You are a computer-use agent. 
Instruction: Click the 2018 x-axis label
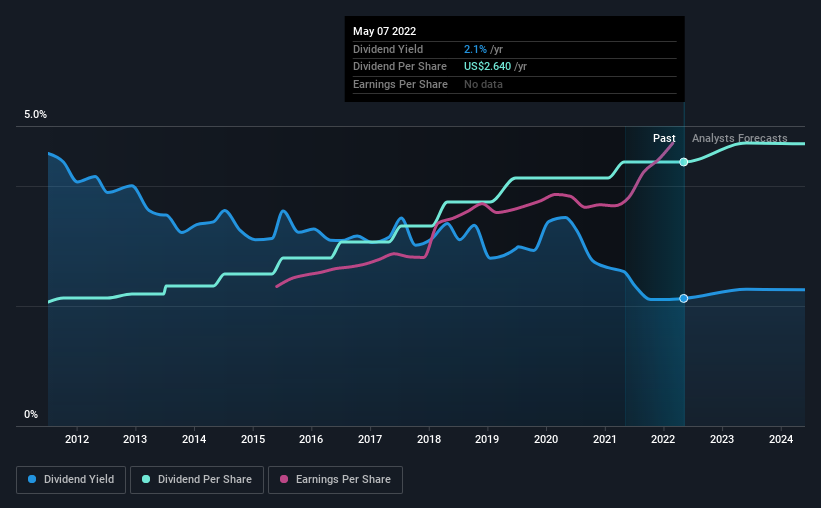[429, 439]
